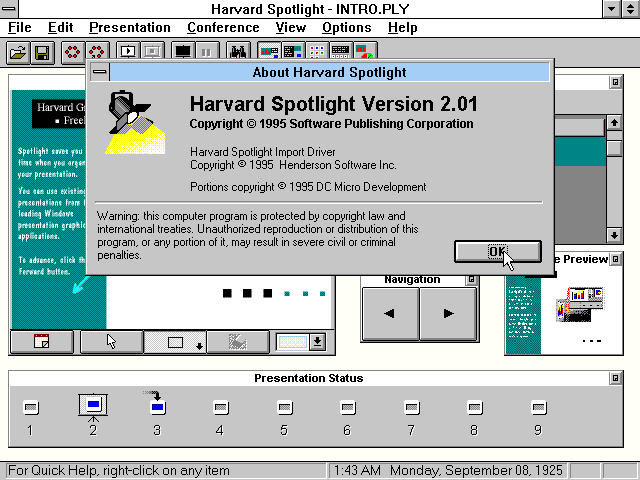Select current slide 2 in Presentation Status
The image size is (640, 480).
(93, 414)
